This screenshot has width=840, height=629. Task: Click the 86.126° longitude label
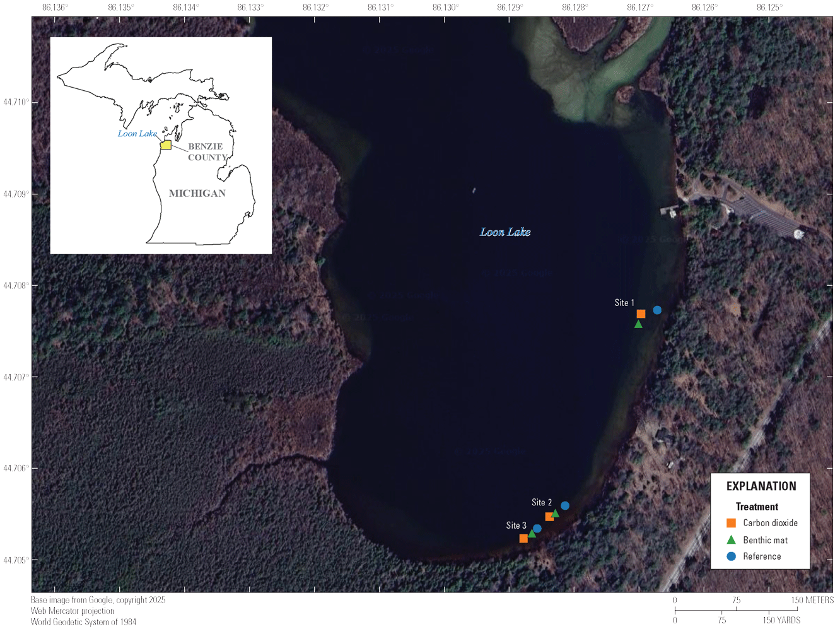pyautogui.click(x=704, y=8)
